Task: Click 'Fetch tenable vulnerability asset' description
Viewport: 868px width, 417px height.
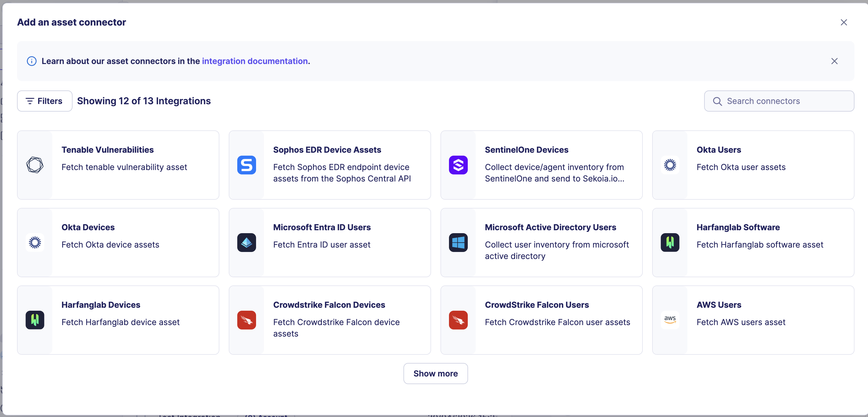Action: tap(124, 167)
